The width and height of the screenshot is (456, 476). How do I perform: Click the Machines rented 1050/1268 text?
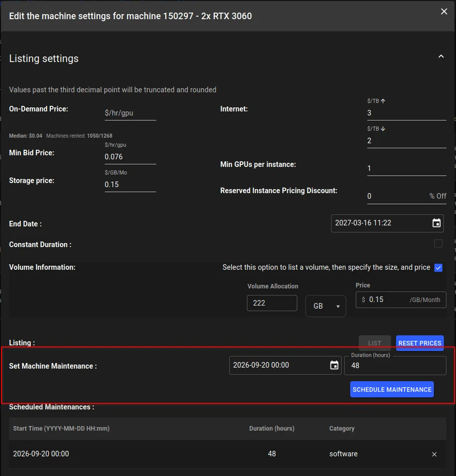pos(79,136)
